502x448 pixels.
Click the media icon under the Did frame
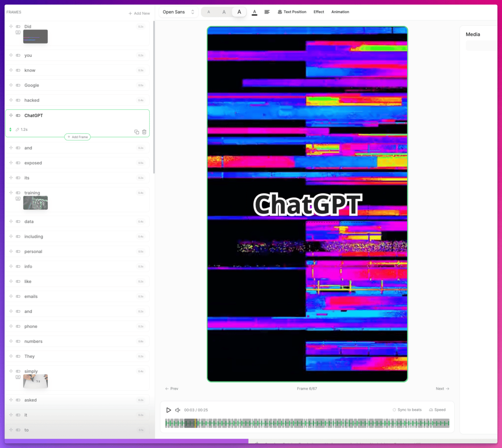(x=18, y=32)
